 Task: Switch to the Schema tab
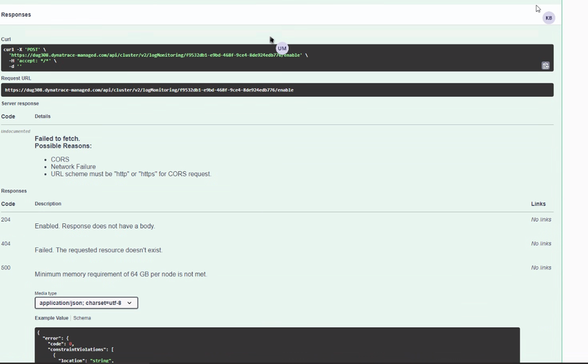click(82, 318)
